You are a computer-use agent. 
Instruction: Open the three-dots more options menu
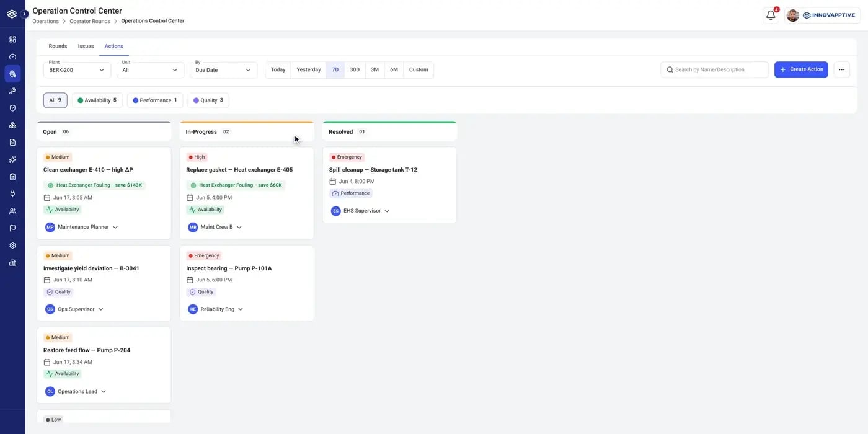pos(841,69)
